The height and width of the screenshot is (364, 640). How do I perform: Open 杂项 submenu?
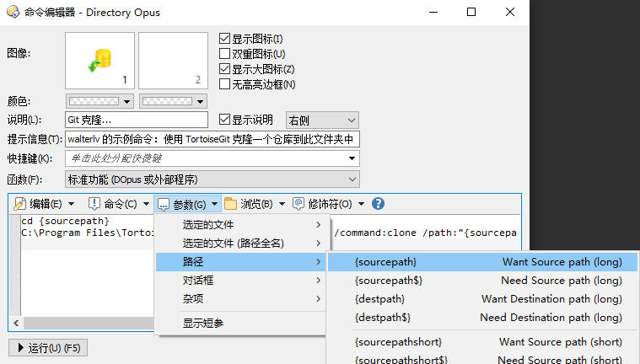(241, 299)
